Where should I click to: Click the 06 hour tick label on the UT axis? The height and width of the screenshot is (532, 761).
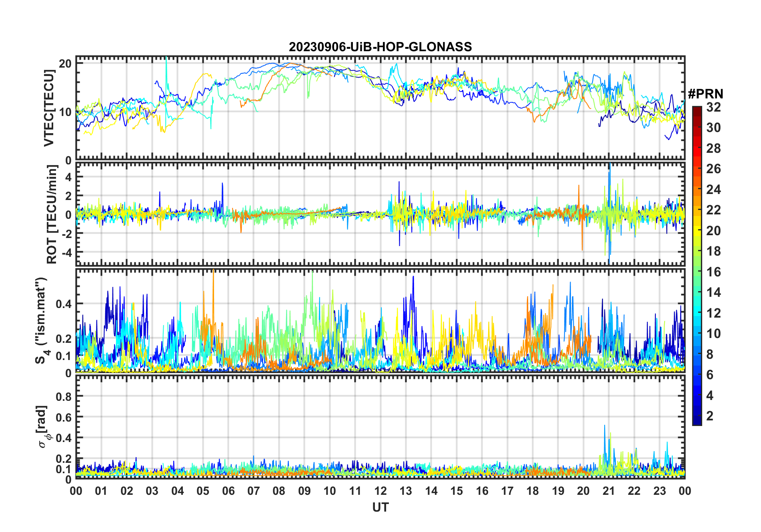(228, 491)
